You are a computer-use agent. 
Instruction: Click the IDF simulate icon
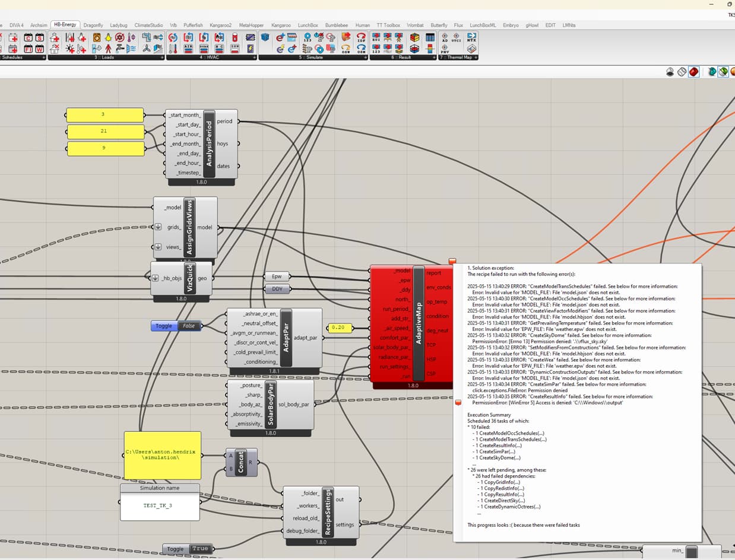[x=361, y=37]
